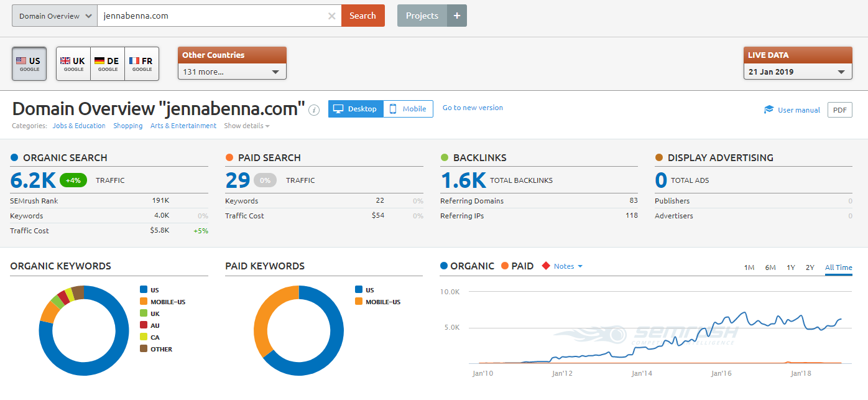Select the All Time range

(x=839, y=267)
